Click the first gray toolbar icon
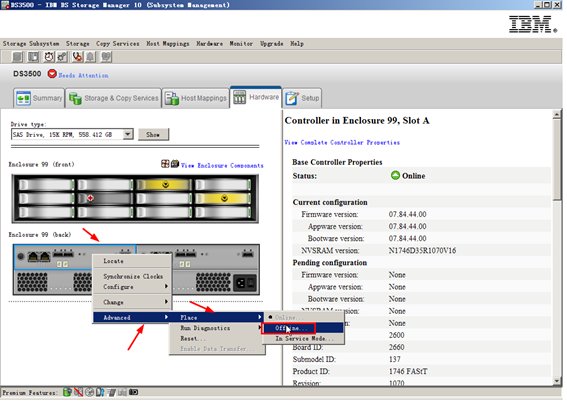The width and height of the screenshot is (567, 402). [x=17, y=57]
